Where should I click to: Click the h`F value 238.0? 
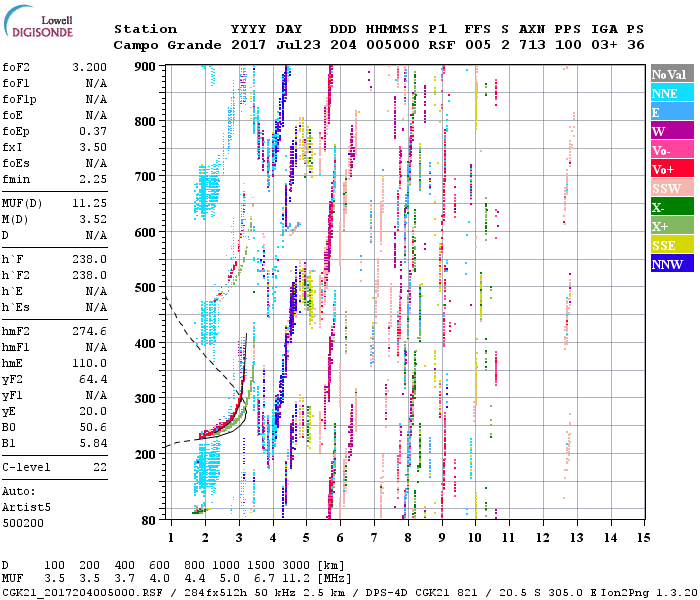pos(89,259)
